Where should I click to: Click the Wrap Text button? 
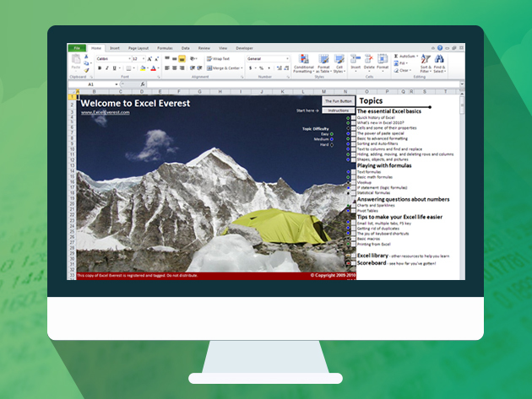[x=218, y=59]
